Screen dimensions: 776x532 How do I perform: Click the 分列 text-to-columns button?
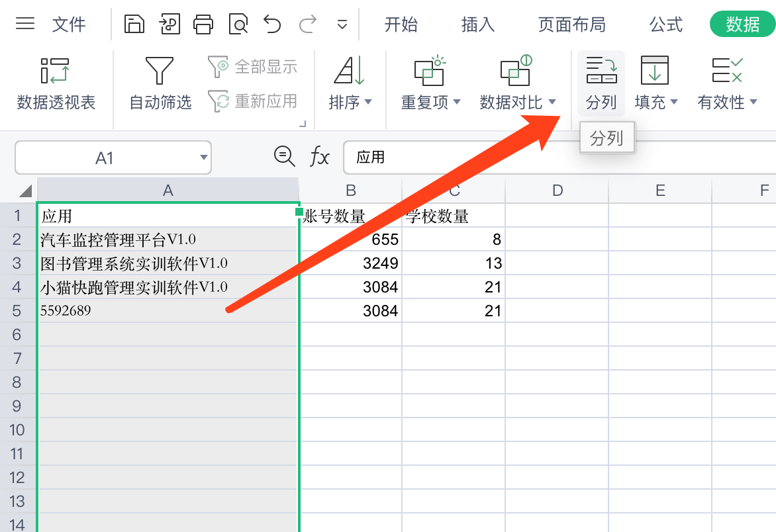pos(601,83)
